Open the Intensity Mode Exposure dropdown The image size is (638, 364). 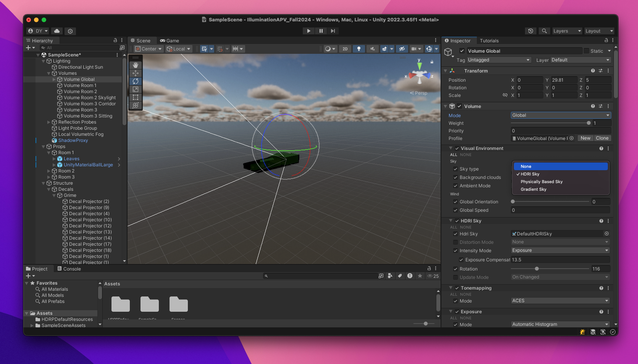pyautogui.click(x=560, y=250)
